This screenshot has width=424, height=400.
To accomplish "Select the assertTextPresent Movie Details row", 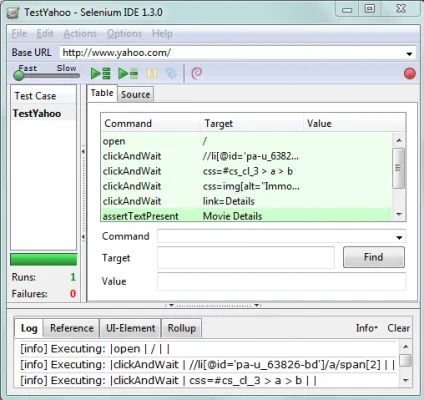I will click(246, 215).
